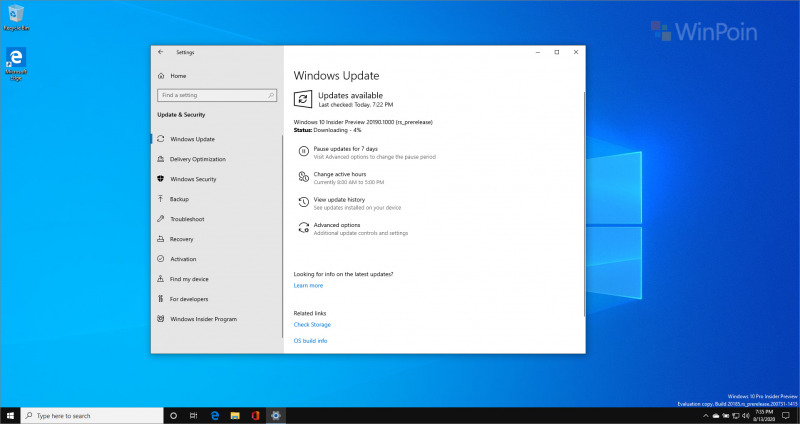This screenshot has height=424, width=800.
Task: Click the Windows Update page scrollbar
Action: (584, 204)
